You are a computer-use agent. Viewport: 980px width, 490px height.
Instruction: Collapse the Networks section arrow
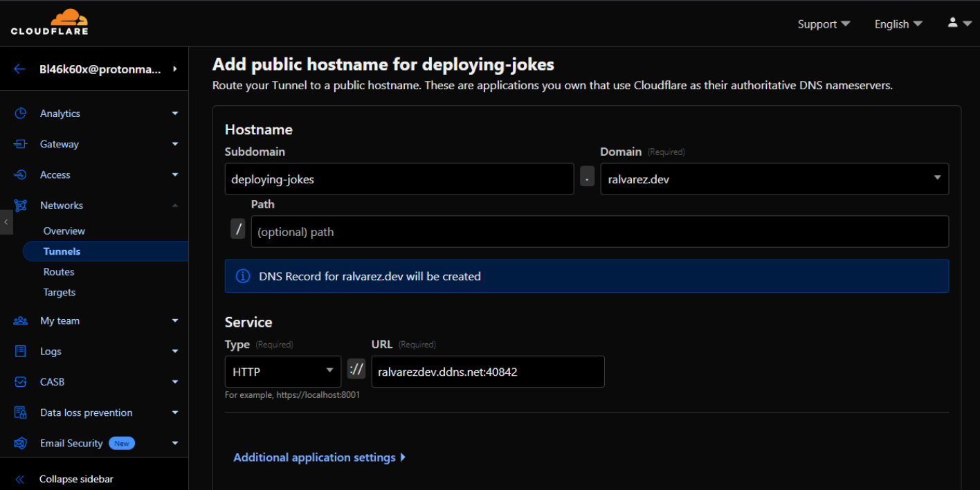175,206
